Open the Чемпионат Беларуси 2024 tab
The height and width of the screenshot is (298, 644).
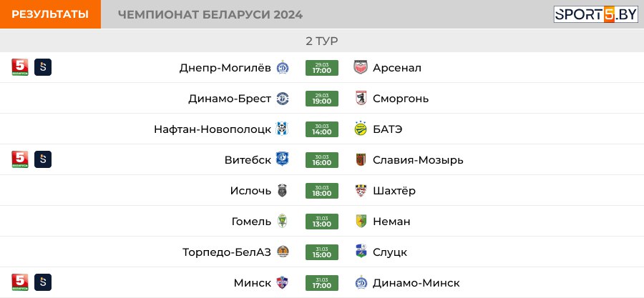210,15
